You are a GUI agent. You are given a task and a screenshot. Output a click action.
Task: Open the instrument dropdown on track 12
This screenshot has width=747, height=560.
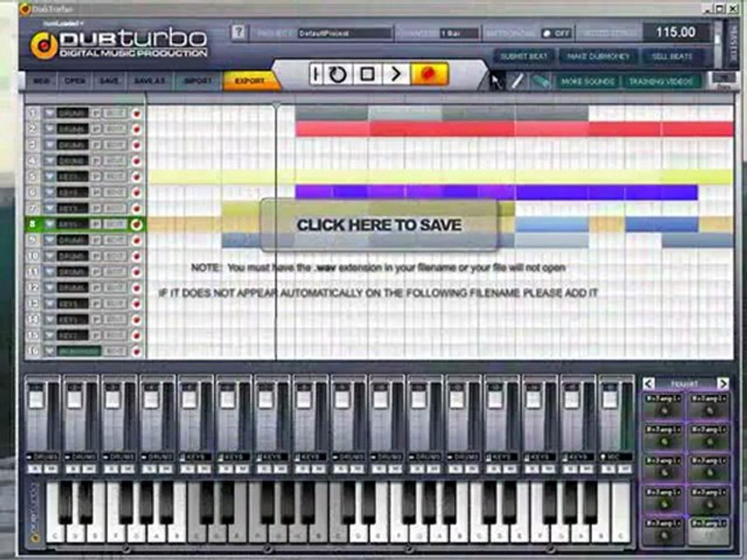[x=49, y=288]
